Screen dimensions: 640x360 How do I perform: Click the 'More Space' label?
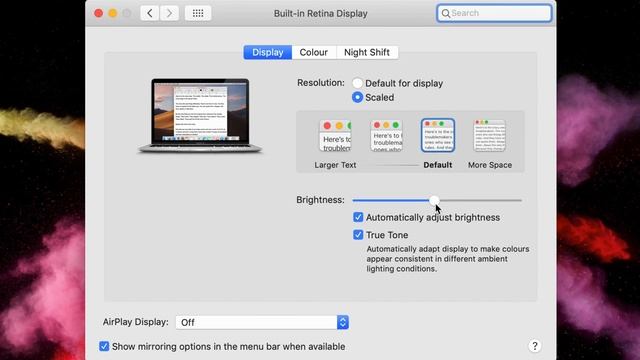[490, 165]
